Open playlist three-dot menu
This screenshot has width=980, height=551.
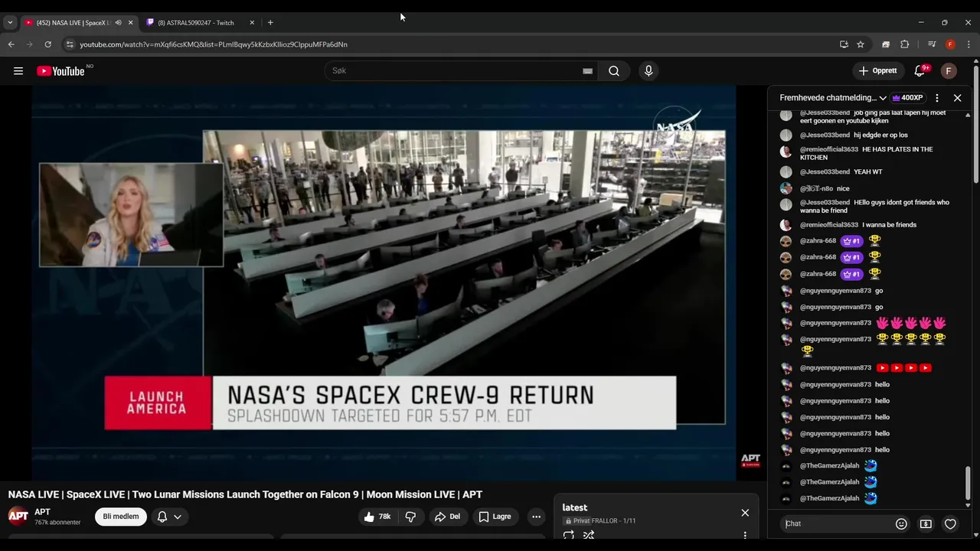(745, 536)
